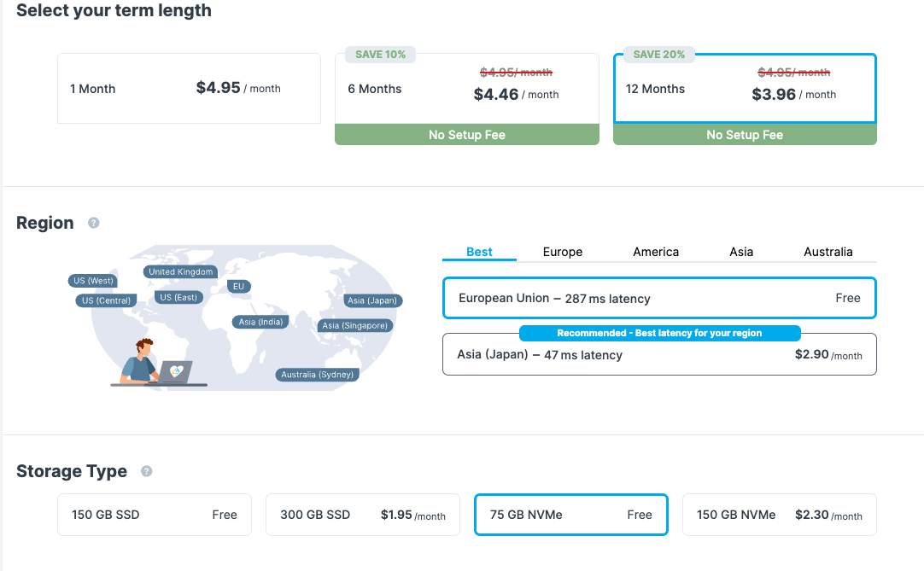Switch to the Europe region tab
Image resolution: width=924 pixels, height=571 pixels.
[x=562, y=252]
